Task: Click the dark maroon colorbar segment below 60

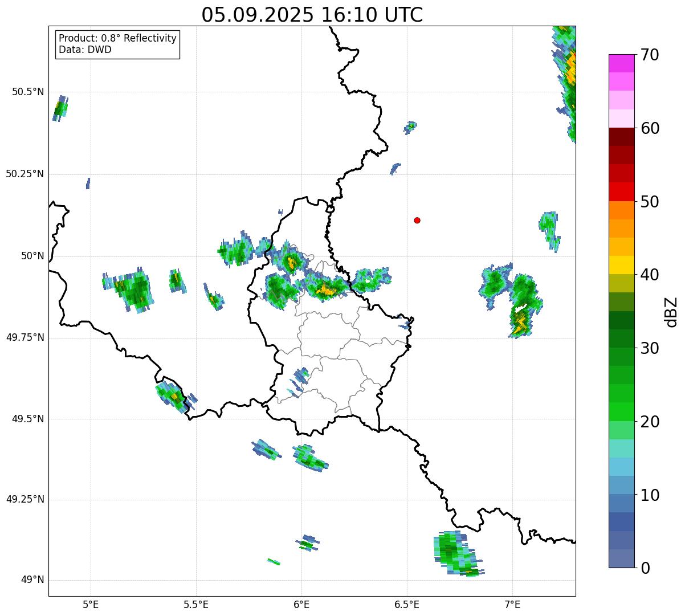Action: [621, 137]
